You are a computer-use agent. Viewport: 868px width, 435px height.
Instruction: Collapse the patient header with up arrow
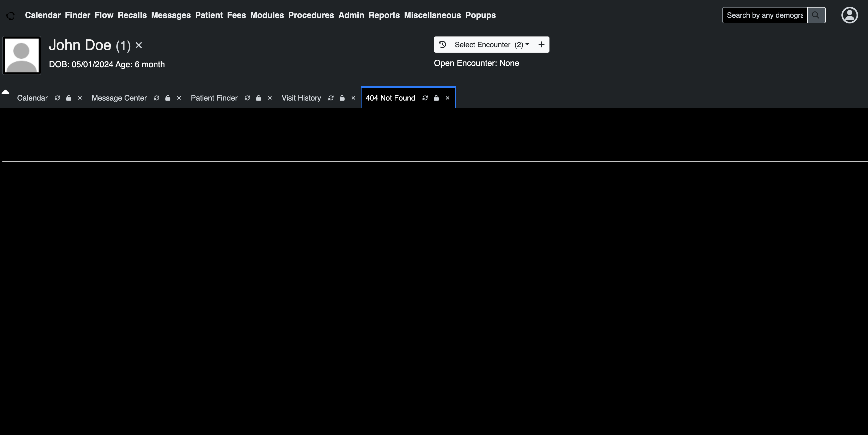pos(5,92)
